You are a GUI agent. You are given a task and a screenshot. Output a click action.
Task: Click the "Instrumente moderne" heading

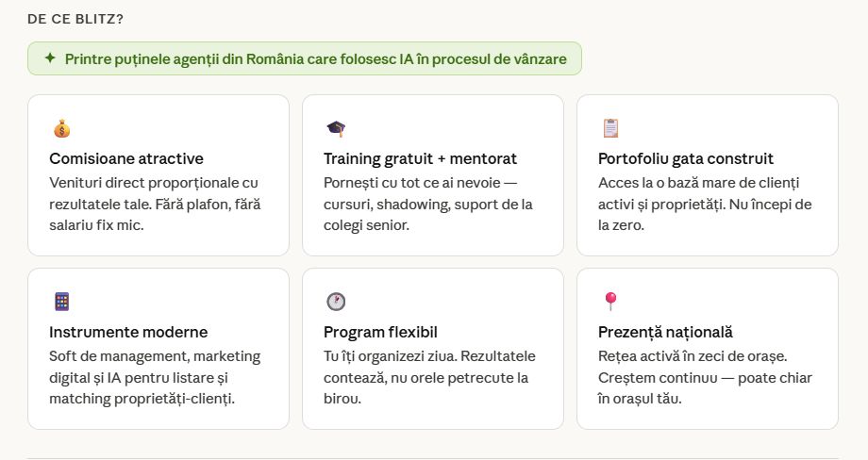coord(128,332)
